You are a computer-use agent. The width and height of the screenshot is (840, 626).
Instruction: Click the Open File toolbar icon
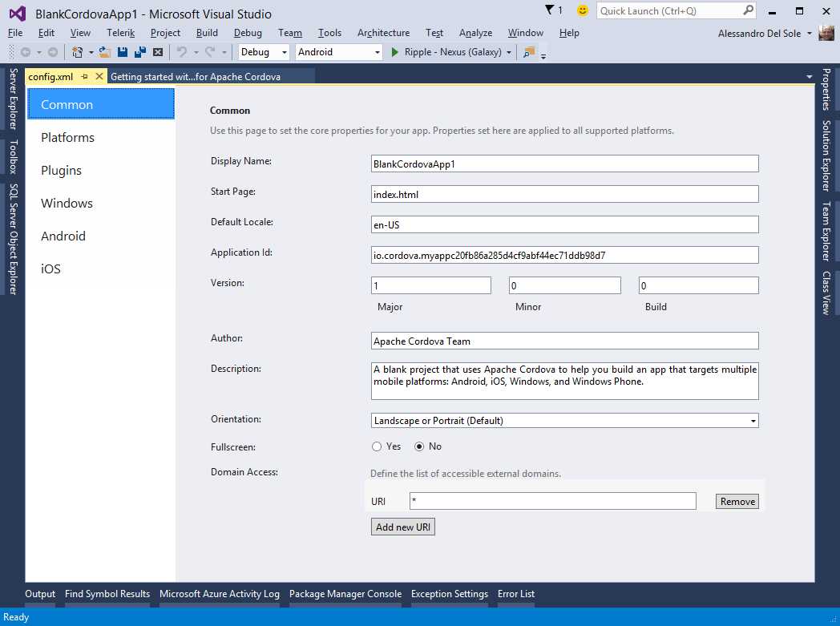[x=102, y=51]
